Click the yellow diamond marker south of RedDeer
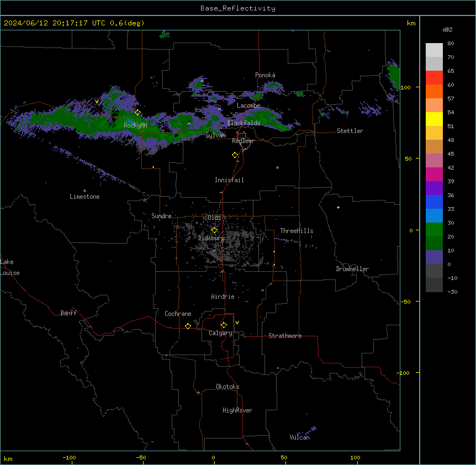 tap(235, 155)
